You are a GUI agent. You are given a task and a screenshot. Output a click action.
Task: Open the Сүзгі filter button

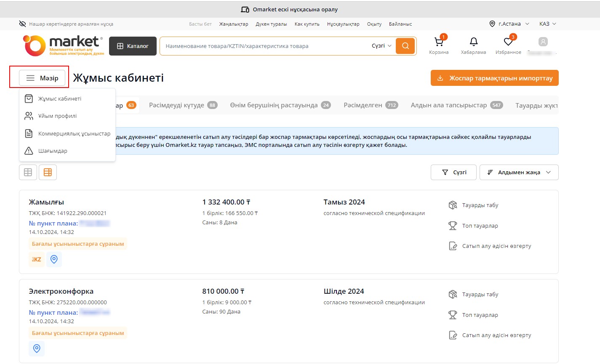point(453,172)
